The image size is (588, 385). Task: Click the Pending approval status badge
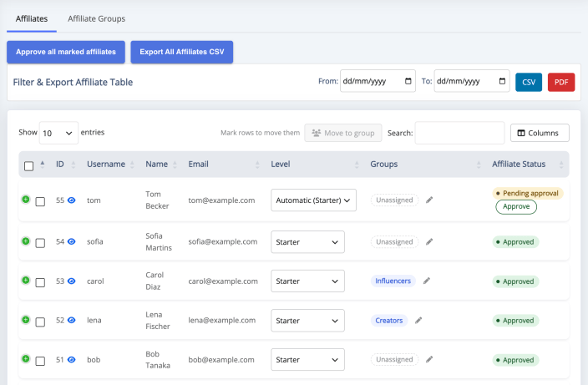[528, 194]
